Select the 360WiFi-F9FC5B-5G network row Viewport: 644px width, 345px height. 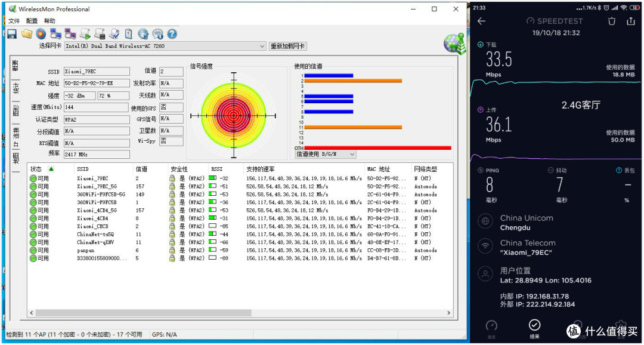(x=240, y=195)
